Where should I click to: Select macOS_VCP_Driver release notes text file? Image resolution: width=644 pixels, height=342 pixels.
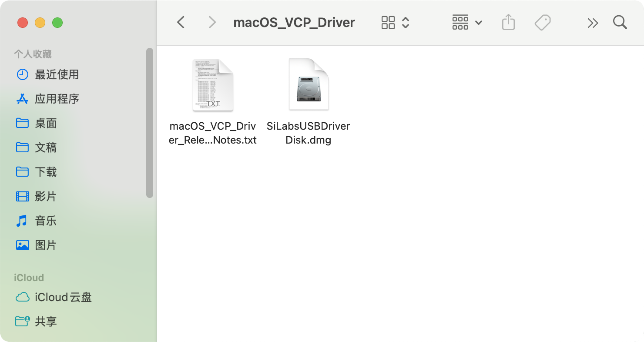point(213,102)
